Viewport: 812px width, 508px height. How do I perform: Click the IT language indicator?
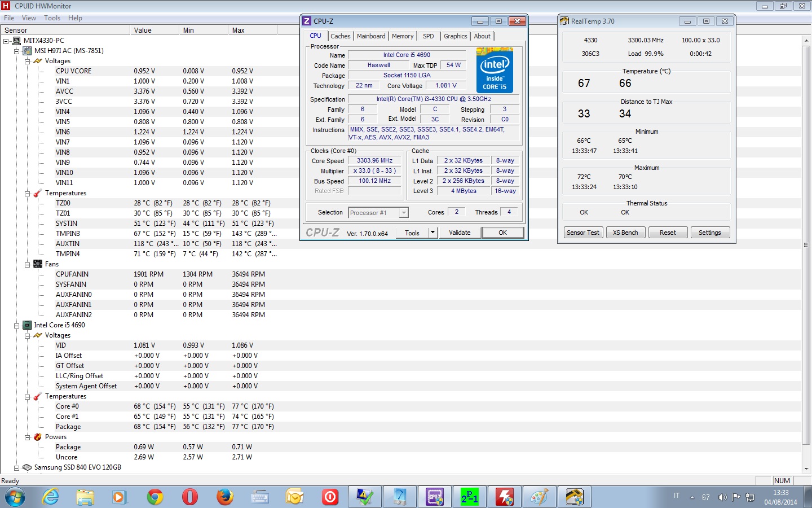point(677,496)
